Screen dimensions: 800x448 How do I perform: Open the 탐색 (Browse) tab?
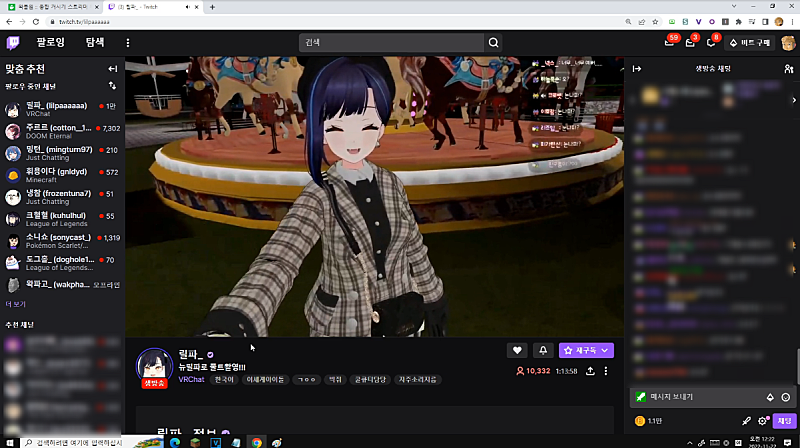tap(95, 42)
